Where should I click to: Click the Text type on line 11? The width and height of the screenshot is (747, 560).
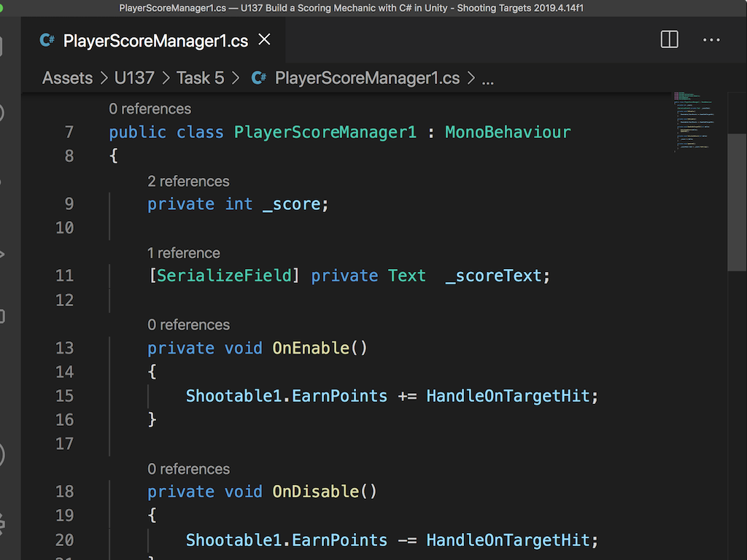(x=406, y=276)
